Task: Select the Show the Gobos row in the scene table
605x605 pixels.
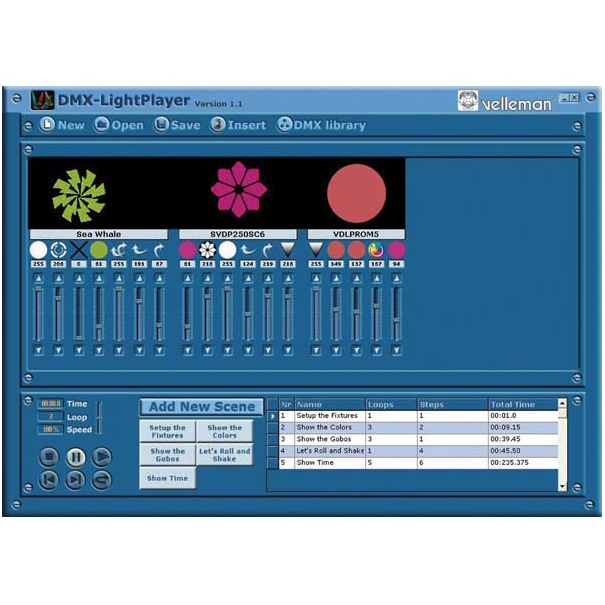Action: coord(330,439)
